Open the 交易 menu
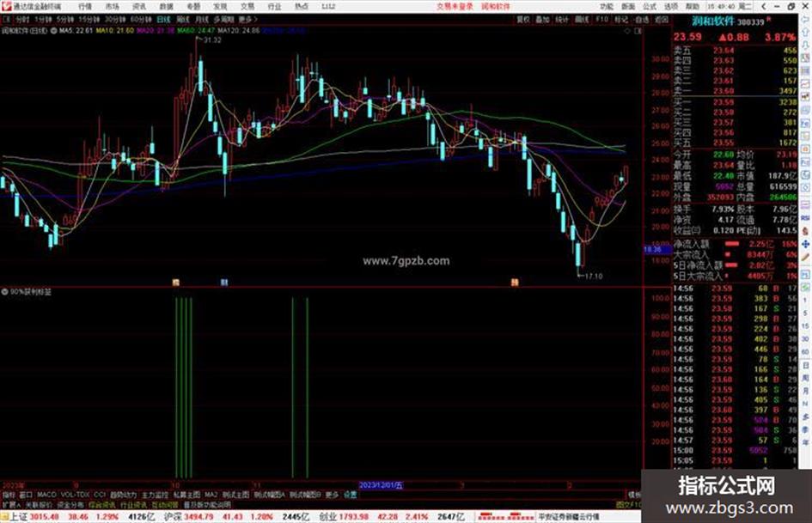This screenshot has height=523, width=812. (x=247, y=7)
